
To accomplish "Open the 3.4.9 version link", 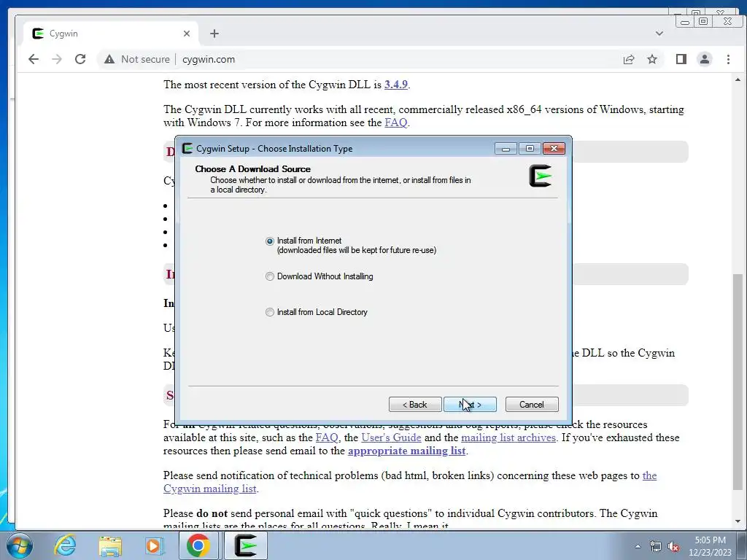I will pyautogui.click(x=396, y=85).
